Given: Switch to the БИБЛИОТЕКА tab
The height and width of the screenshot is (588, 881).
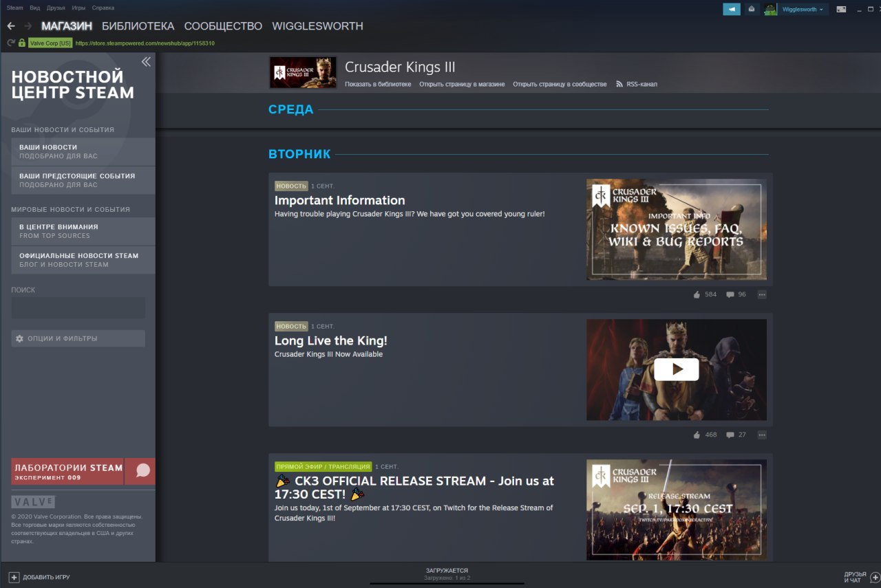Looking at the screenshot, I should [x=138, y=26].
